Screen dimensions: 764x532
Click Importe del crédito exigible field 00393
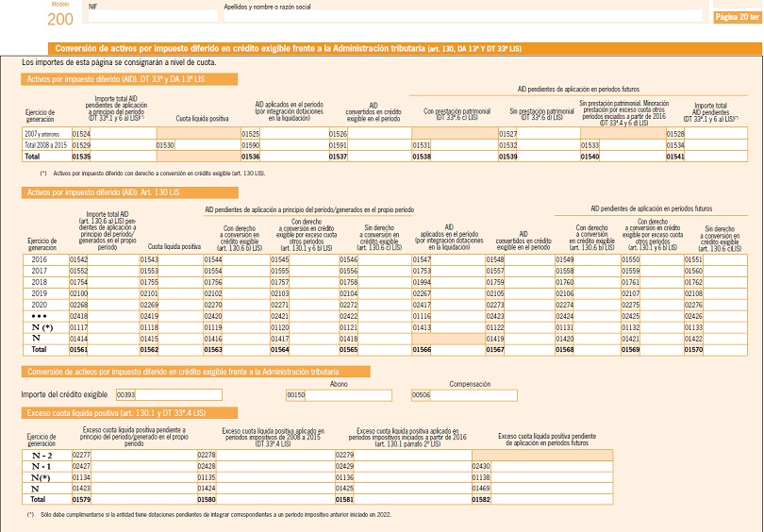(x=178, y=394)
